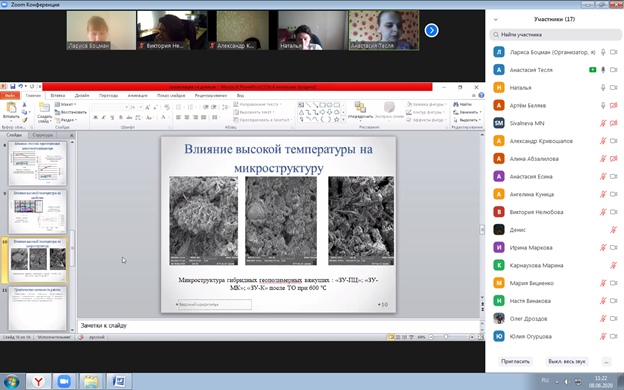Open more options (...) in participants panel

[x=606, y=361]
